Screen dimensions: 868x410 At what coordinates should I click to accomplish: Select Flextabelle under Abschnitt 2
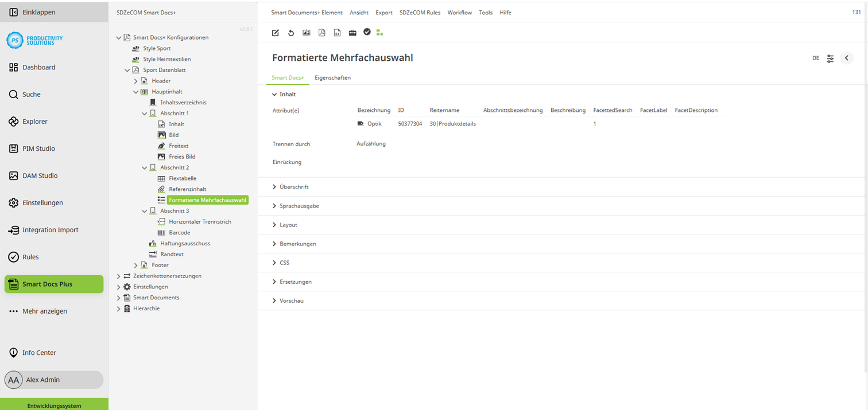(184, 178)
